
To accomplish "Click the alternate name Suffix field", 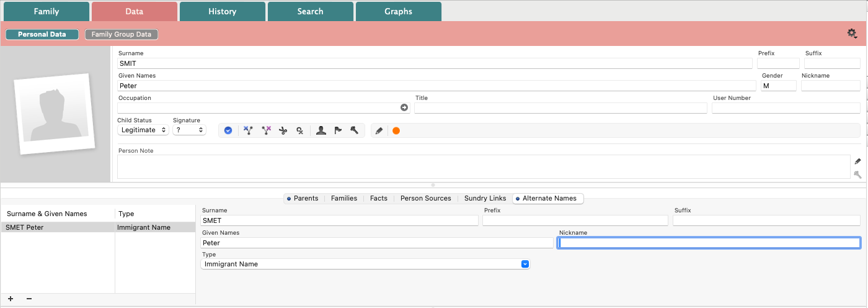I will point(766,220).
